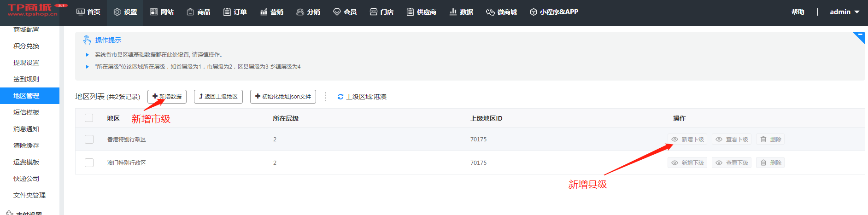Click the 新增数据 button

pos(167,97)
